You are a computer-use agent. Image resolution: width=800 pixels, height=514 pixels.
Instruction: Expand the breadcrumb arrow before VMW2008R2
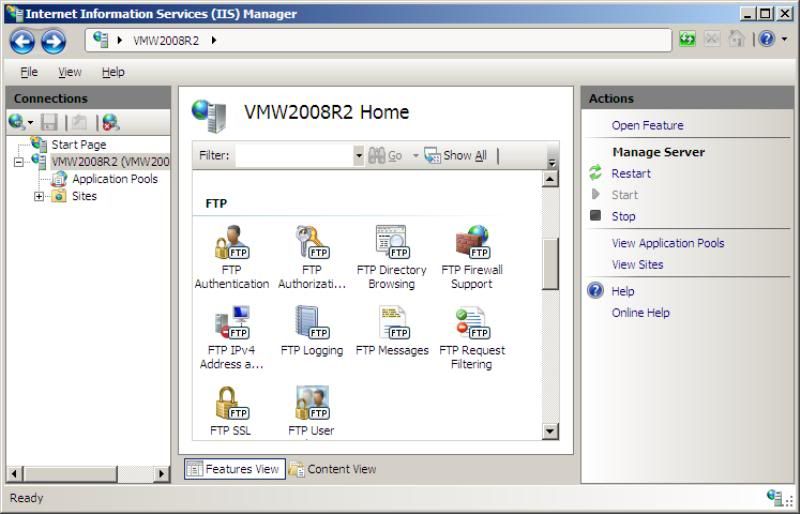point(120,40)
